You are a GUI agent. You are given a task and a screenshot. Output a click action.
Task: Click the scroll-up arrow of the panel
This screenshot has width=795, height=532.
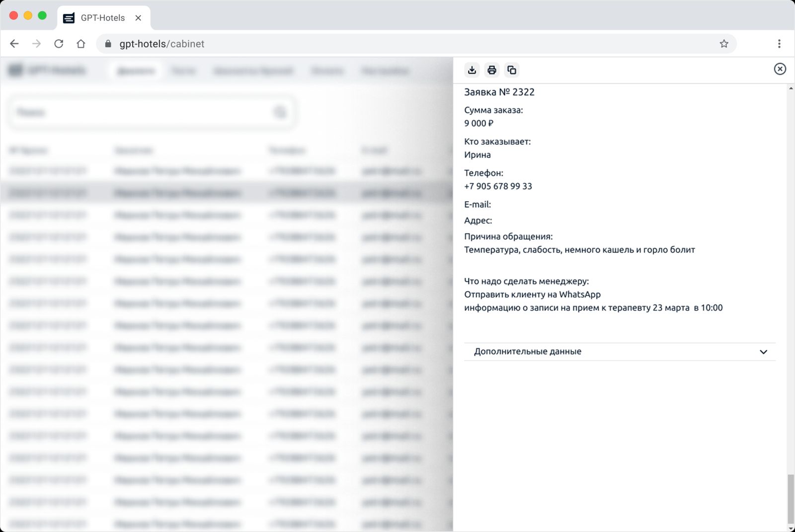coord(791,88)
